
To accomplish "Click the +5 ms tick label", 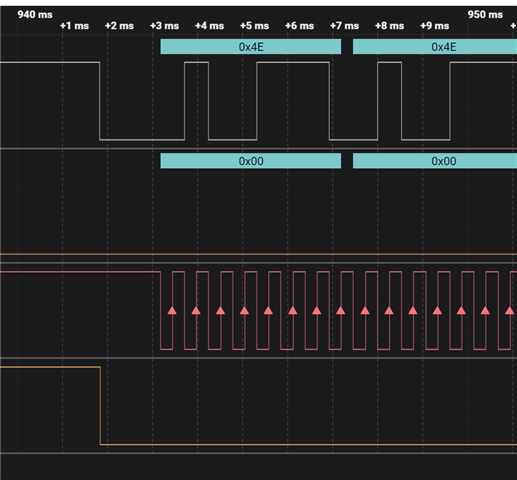I will [x=254, y=26].
